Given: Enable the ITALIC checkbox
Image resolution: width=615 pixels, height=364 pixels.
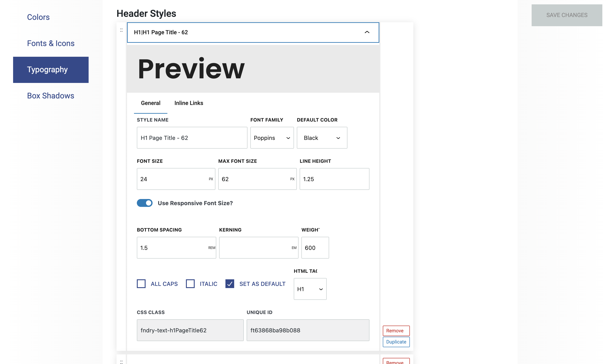Looking at the screenshot, I should (x=190, y=283).
